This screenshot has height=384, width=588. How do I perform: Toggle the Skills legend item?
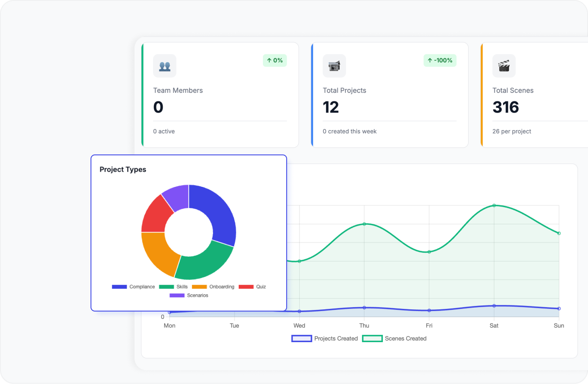[173, 287]
